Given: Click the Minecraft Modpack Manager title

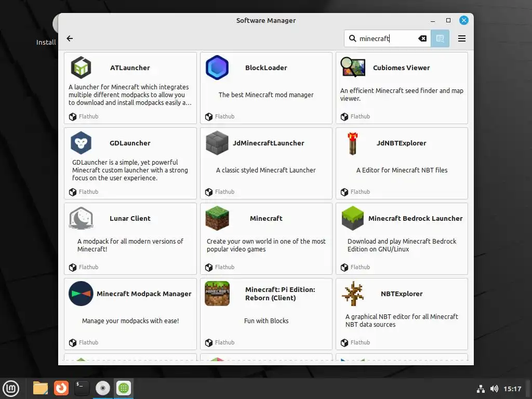Looking at the screenshot, I should 144,294.
